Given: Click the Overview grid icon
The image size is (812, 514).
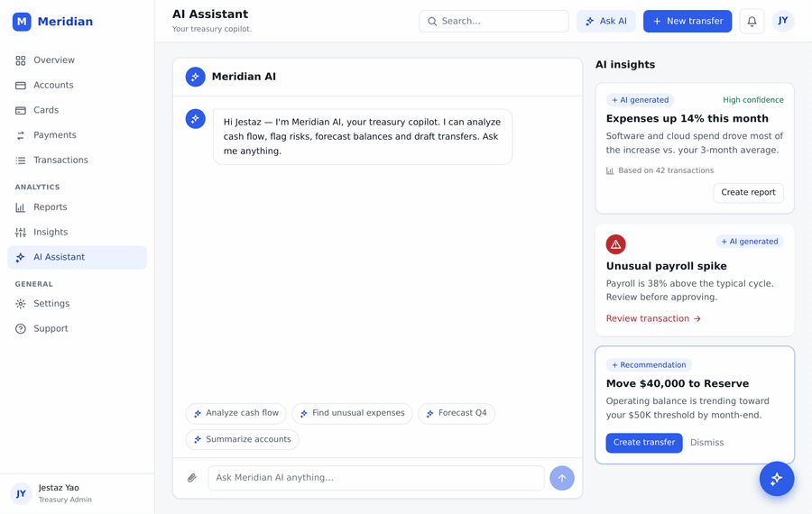Looking at the screenshot, I should coord(20,60).
